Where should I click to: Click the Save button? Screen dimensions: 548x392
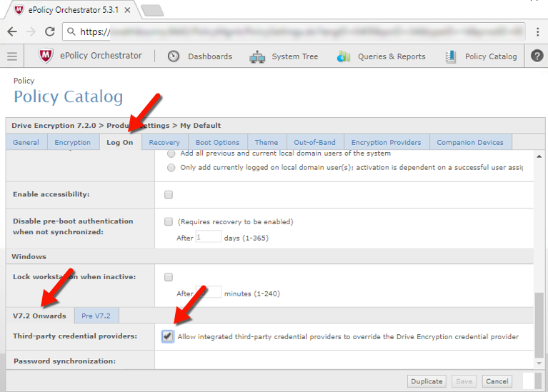tap(464, 381)
